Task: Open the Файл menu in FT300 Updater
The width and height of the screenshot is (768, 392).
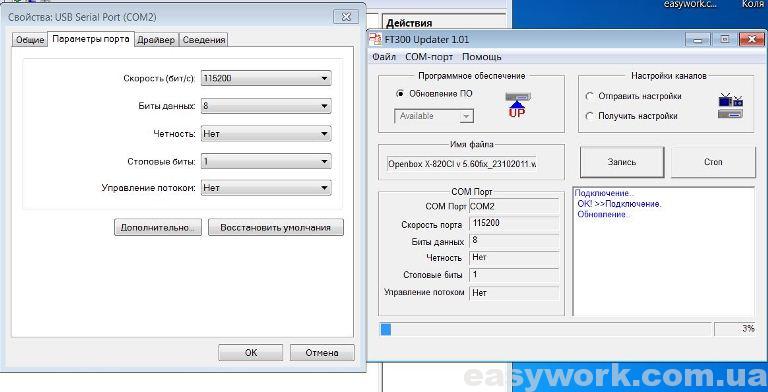Action: [x=384, y=57]
